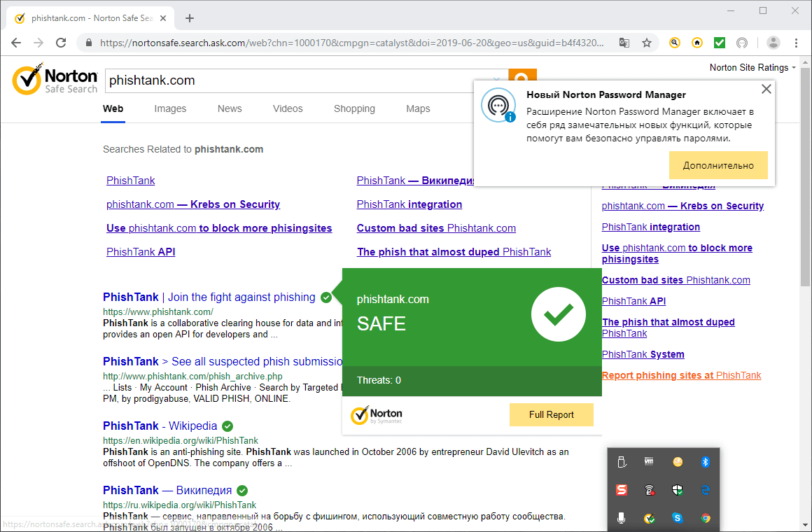Open sidebar link 'PhishTank API'
Image resolution: width=812 pixels, height=532 pixels.
click(x=634, y=301)
